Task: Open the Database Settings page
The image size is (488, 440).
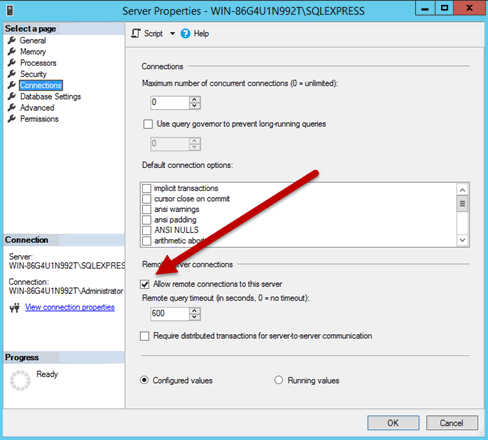Action: (x=50, y=96)
